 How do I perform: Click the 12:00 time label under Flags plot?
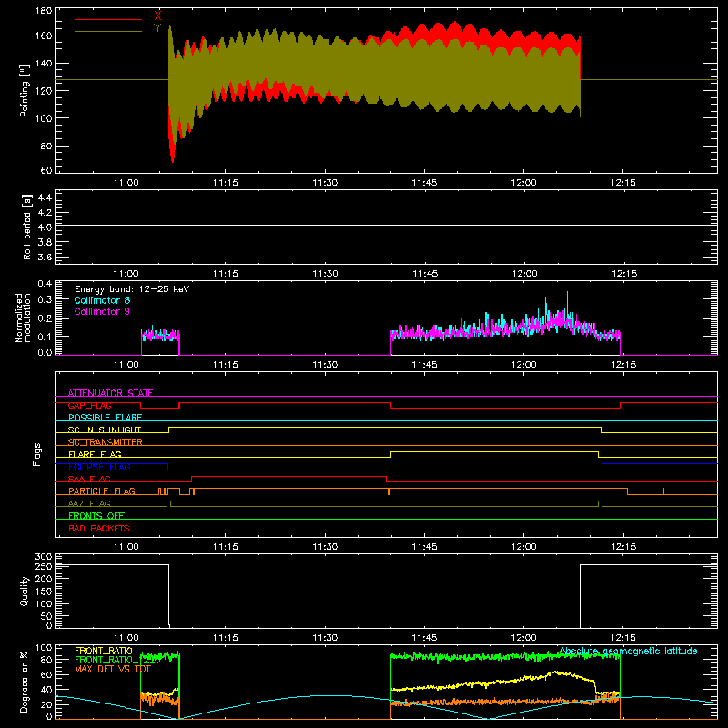pos(524,547)
